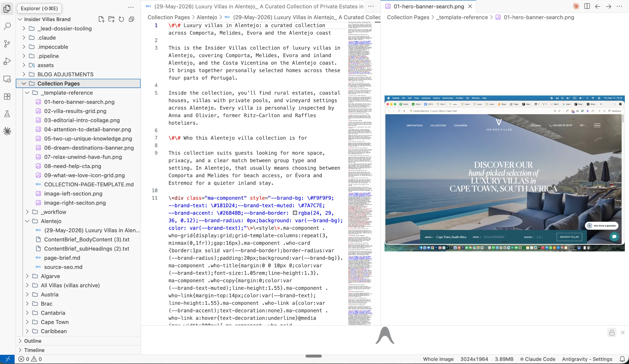629x364 pixels.
Task: Close the 01-hero-banner-search.png tab
Action: tap(470, 6)
